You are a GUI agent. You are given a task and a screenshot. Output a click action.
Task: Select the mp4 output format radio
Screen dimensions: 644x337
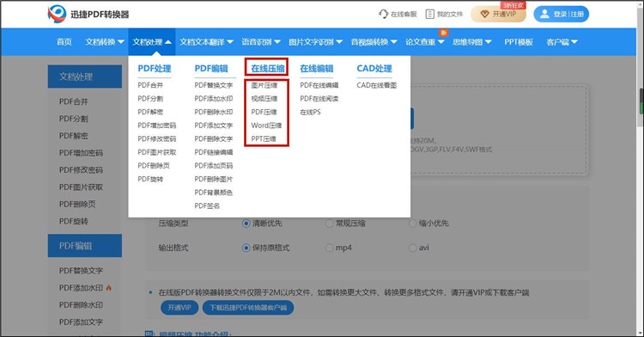click(329, 248)
